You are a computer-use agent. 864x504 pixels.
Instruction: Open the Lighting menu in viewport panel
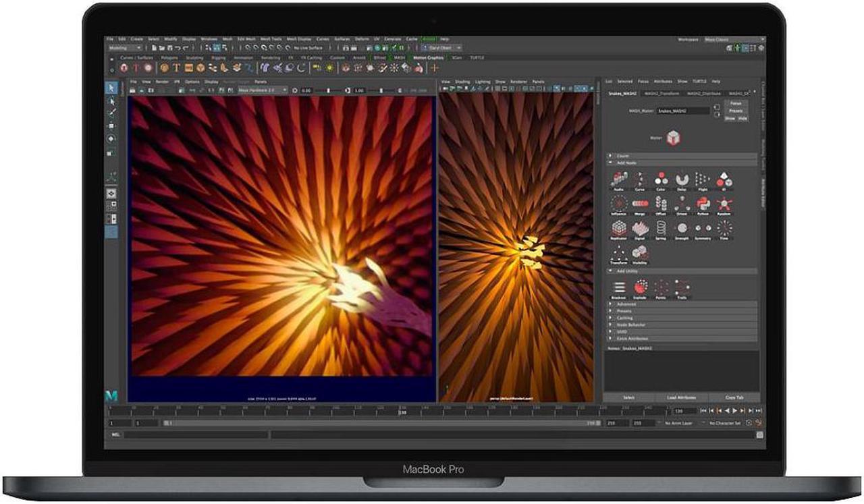(483, 82)
